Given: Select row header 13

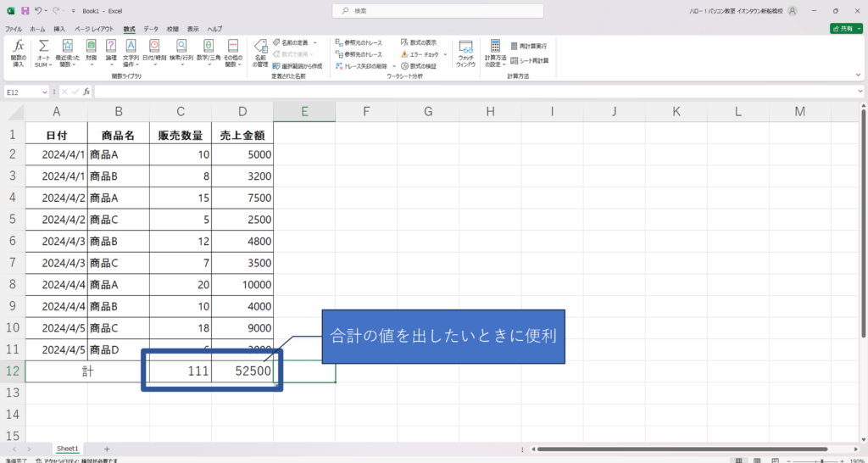Looking at the screenshot, I should point(13,393).
